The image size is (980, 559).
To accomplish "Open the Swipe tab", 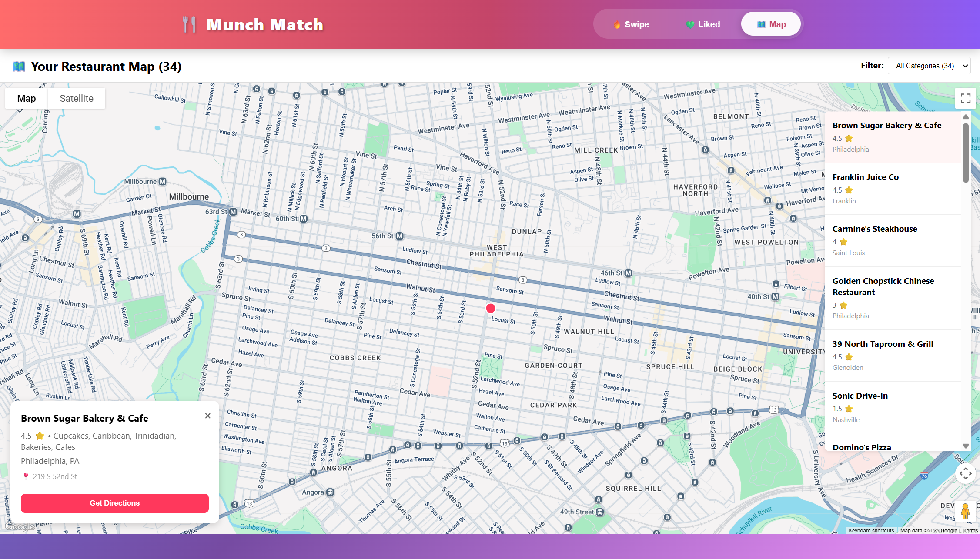I will tap(631, 24).
